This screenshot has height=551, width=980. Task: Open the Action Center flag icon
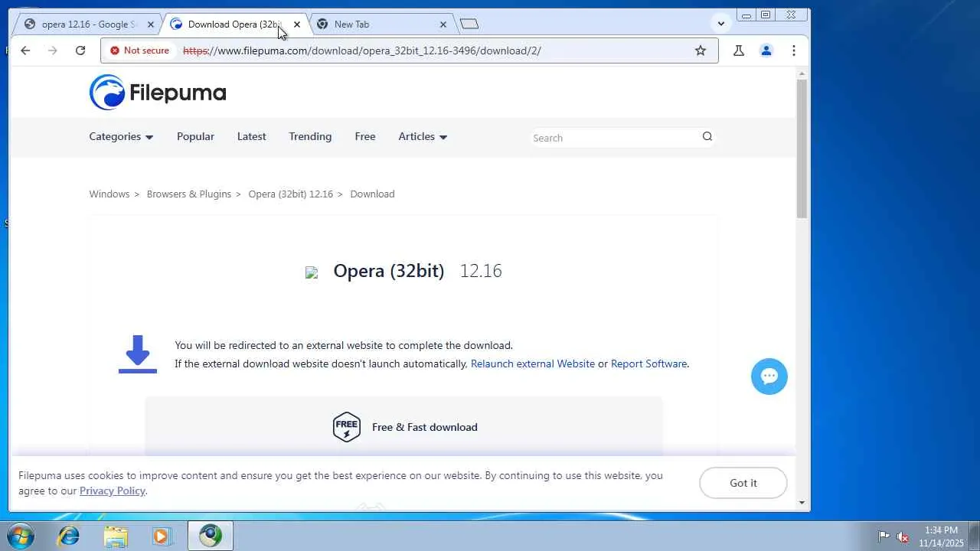click(x=884, y=536)
